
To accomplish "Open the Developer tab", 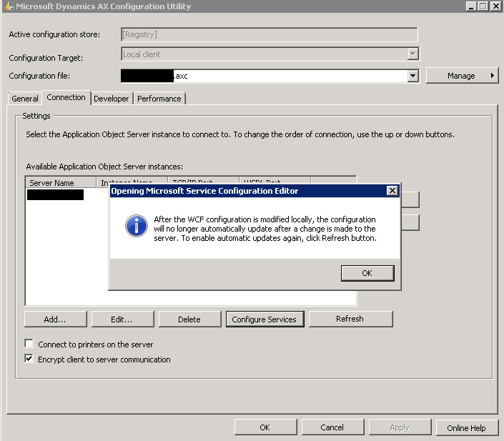I will click(x=112, y=99).
